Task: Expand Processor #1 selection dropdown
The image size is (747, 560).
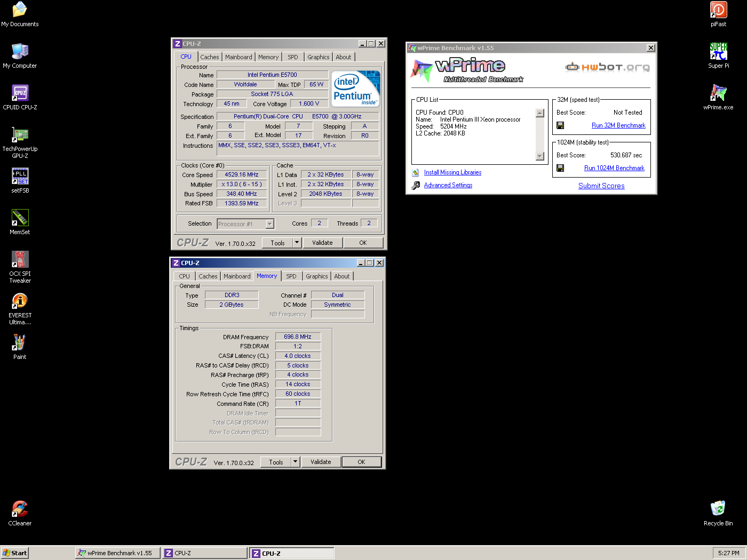Action: pos(269,224)
